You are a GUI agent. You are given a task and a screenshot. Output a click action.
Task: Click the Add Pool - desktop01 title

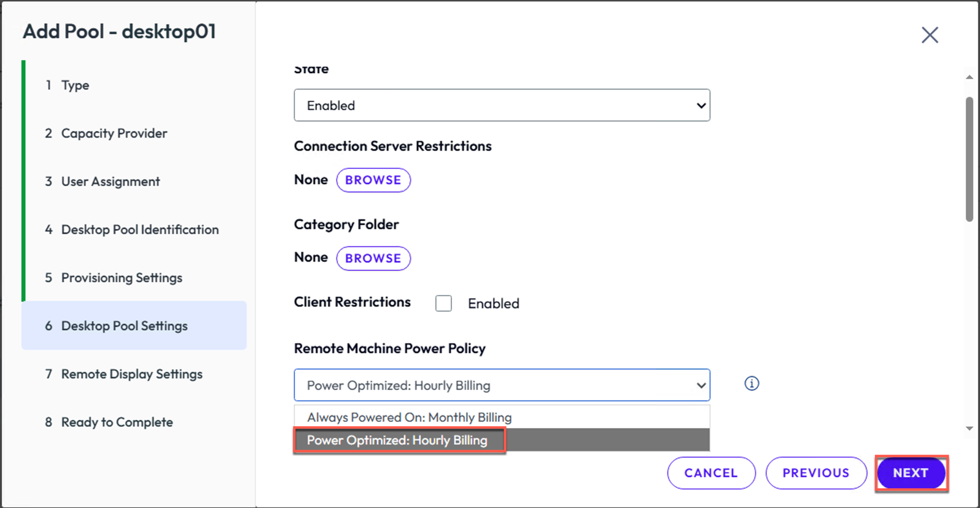click(119, 31)
